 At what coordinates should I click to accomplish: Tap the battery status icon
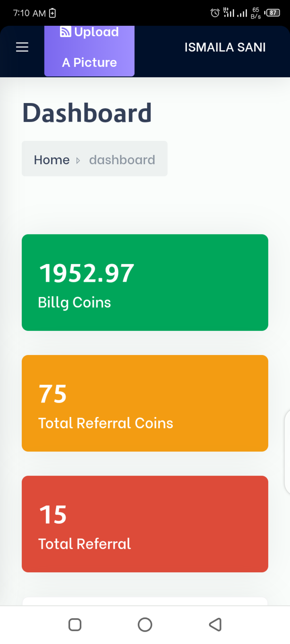coord(272,13)
